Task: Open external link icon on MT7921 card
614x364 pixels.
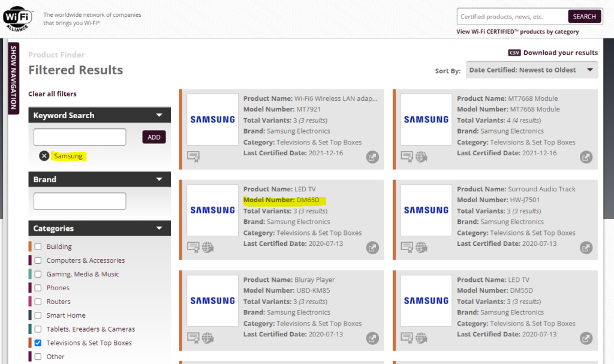Action: click(x=372, y=157)
